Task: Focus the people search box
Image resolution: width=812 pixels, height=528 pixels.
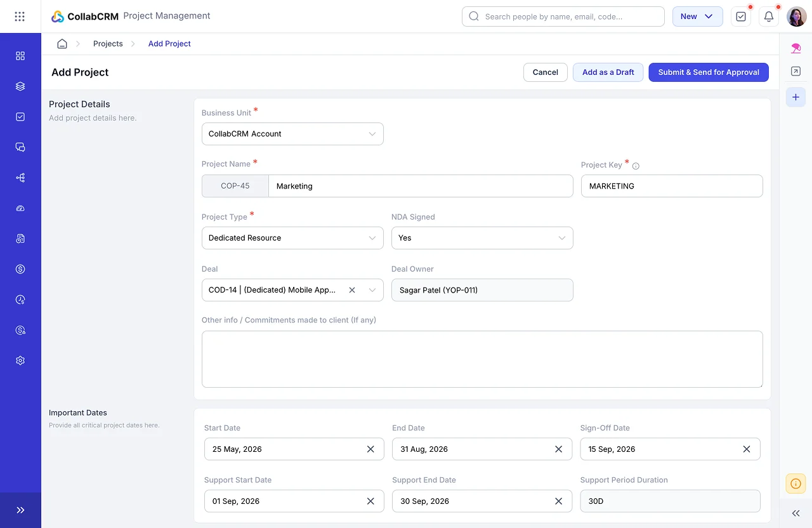Action: (x=563, y=16)
